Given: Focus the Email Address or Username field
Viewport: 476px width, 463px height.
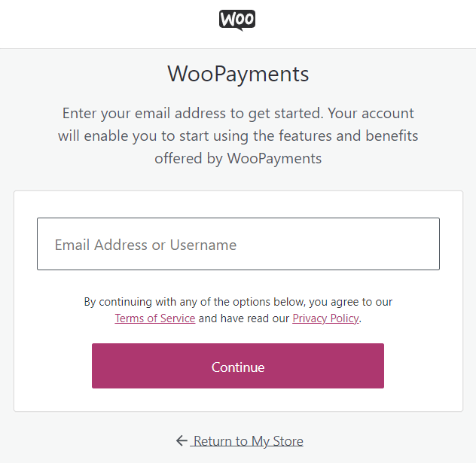Looking at the screenshot, I should (x=238, y=244).
